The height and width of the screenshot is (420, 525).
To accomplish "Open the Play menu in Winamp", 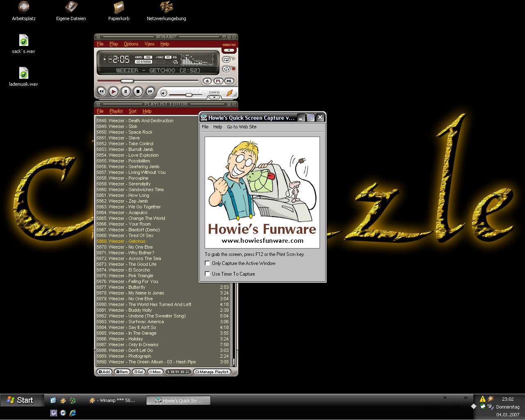I will point(114,44).
